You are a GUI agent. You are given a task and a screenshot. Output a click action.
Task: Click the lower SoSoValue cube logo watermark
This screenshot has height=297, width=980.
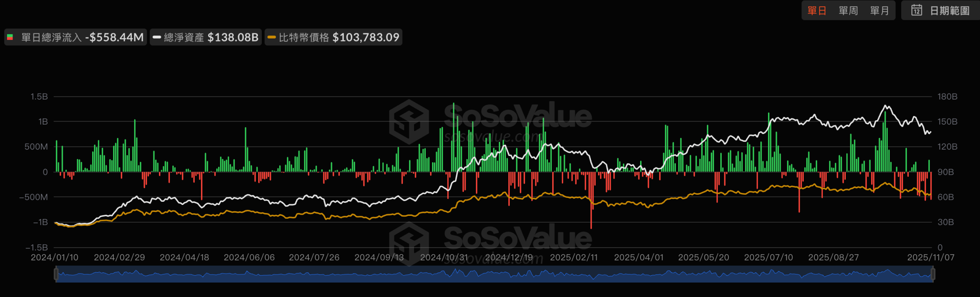coord(409,243)
